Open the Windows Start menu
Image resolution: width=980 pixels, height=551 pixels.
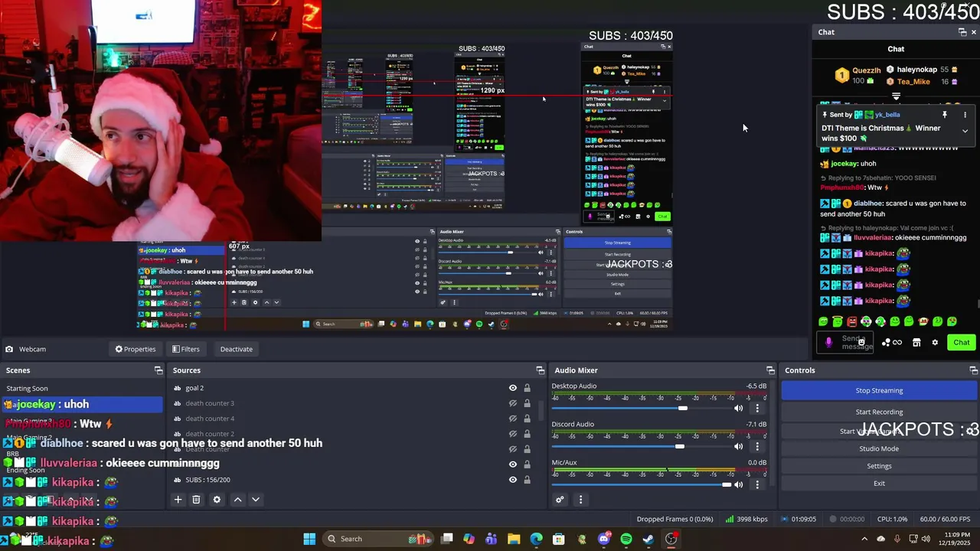(x=309, y=539)
